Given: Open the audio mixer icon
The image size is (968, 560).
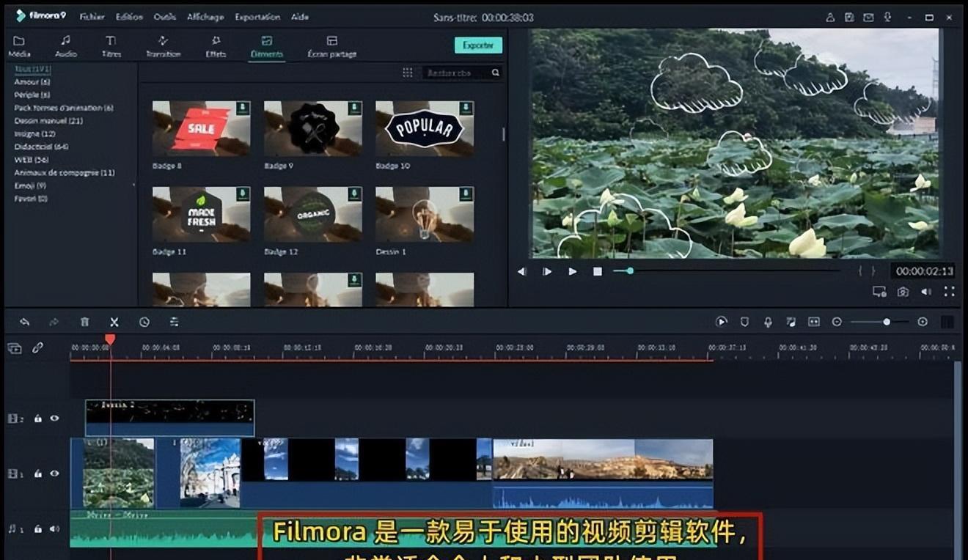Looking at the screenshot, I should pyautogui.click(x=791, y=322).
